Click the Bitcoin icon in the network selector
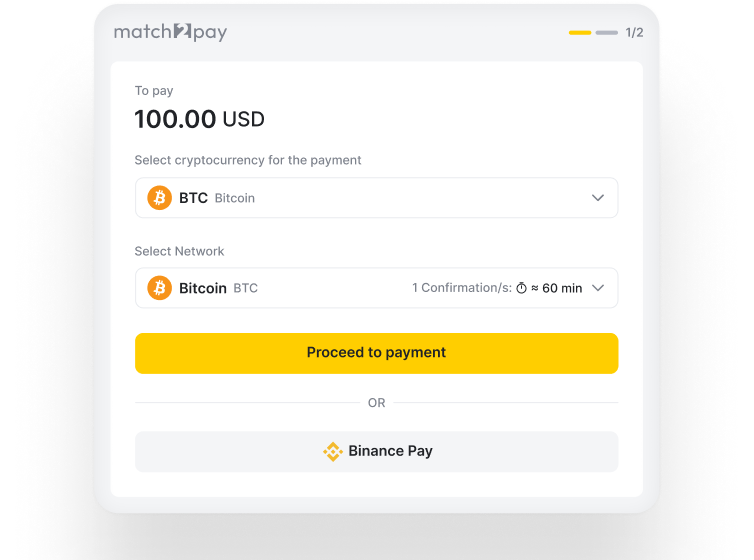This screenshot has width=754, height=560. [159, 288]
